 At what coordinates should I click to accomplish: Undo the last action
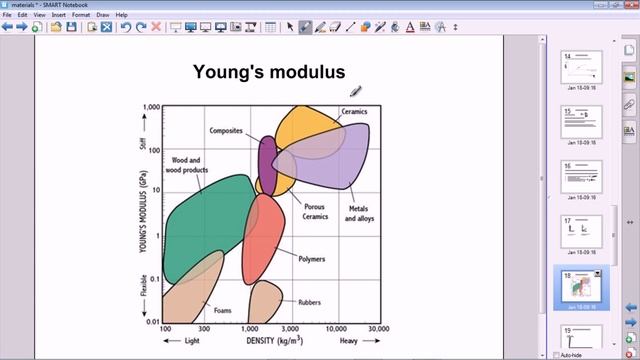(126, 27)
